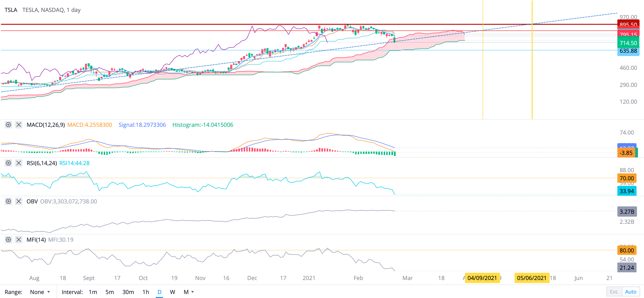Click the Feb label on time axis

pos(358,278)
